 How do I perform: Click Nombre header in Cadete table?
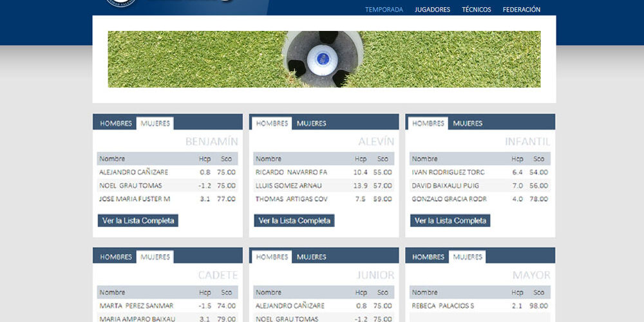coord(111,292)
